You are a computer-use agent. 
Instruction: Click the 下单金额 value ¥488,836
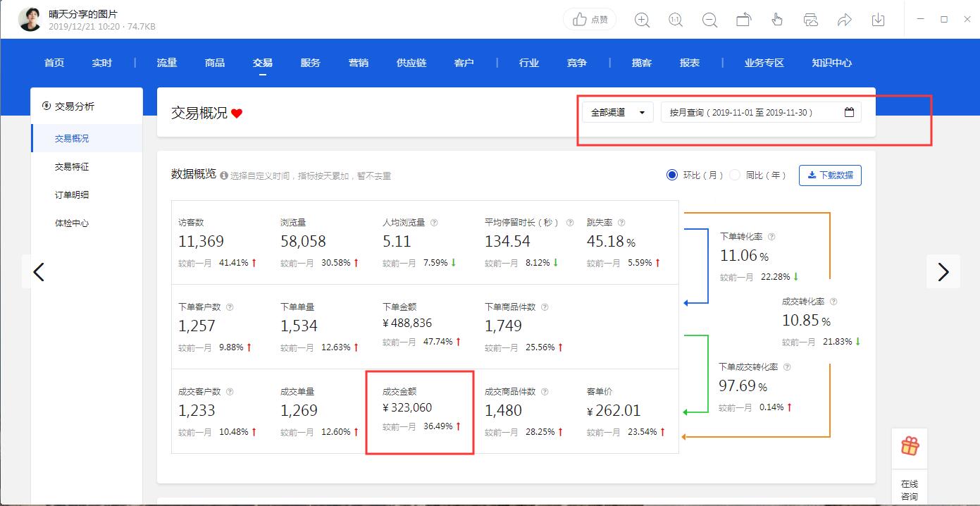pyautogui.click(x=407, y=323)
